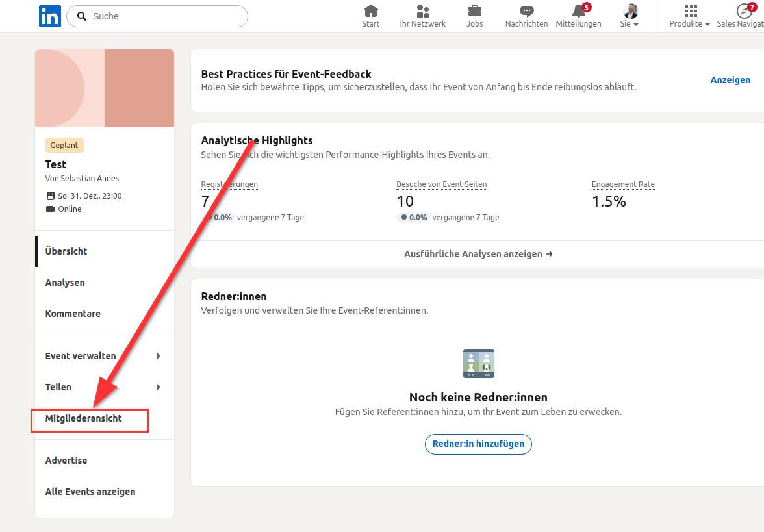The height and width of the screenshot is (532, 764).
Task: Click the Redner:in hinzufügen button
Action: [x=478, y=444]
